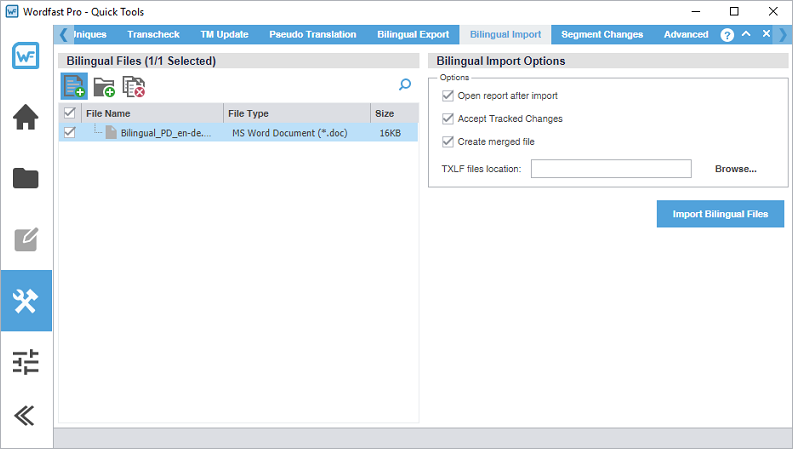
Task: Click the Add Folder icon
Action: coord(104,87)
